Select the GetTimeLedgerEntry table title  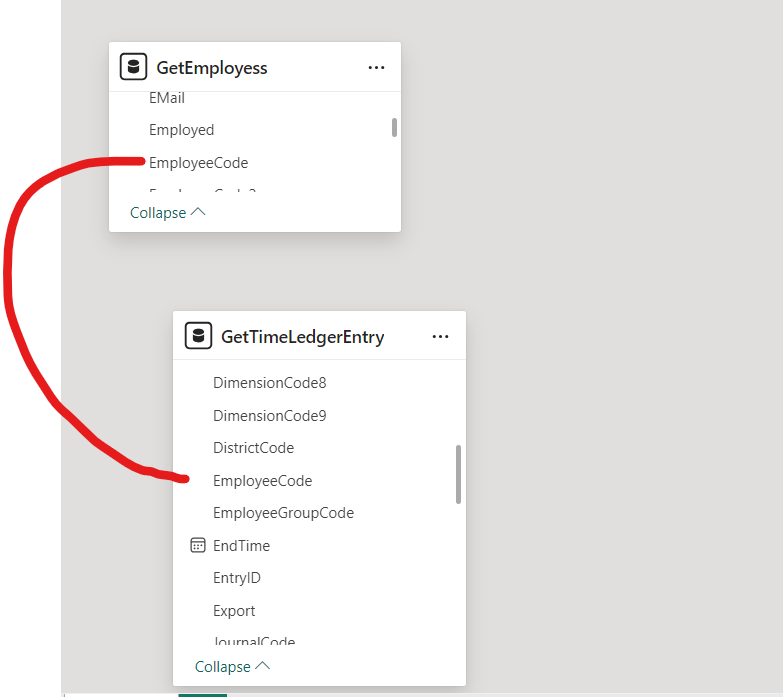tap(303, 337)
